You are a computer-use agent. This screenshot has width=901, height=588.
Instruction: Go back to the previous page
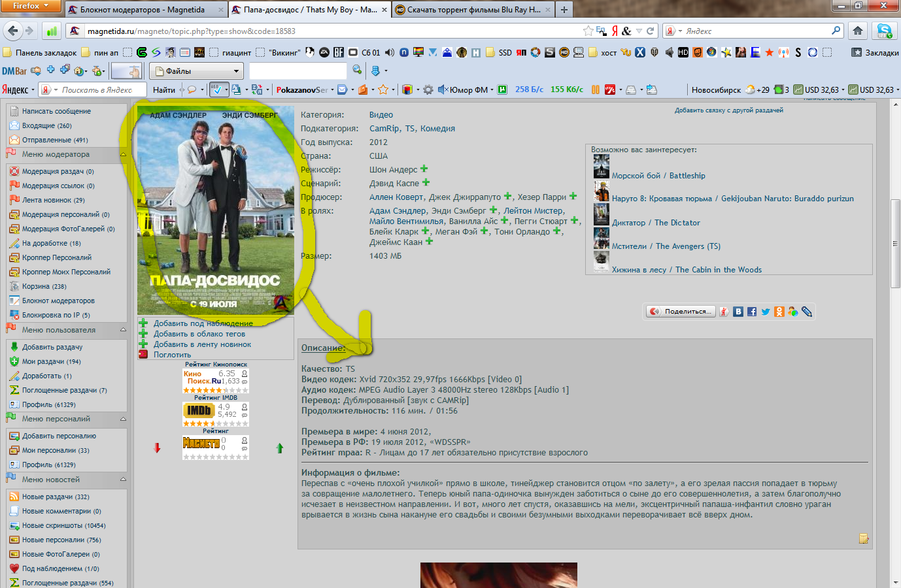pyautogui.click(x=12, y=31)
